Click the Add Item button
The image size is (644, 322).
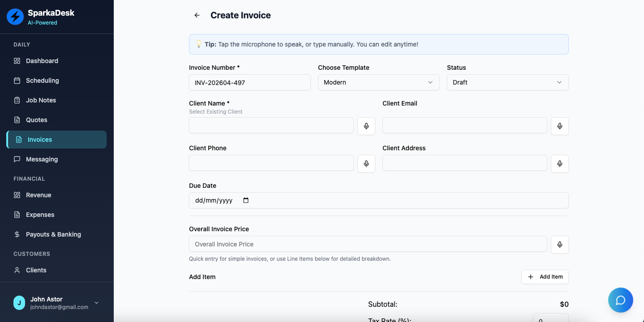click(x=545, y=277)
